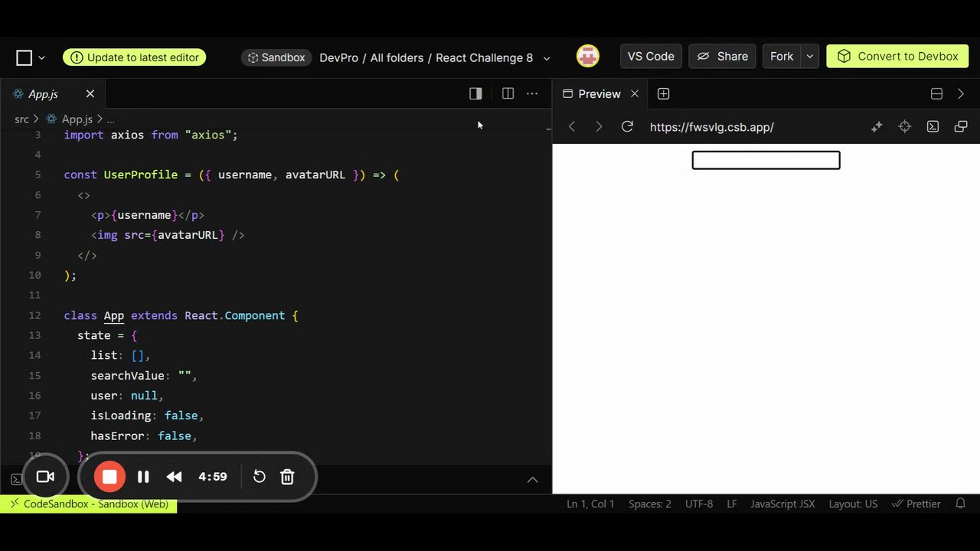Click the search input in the preview page
The height and width of the screenshot is (551, 980).
(766, 160)
